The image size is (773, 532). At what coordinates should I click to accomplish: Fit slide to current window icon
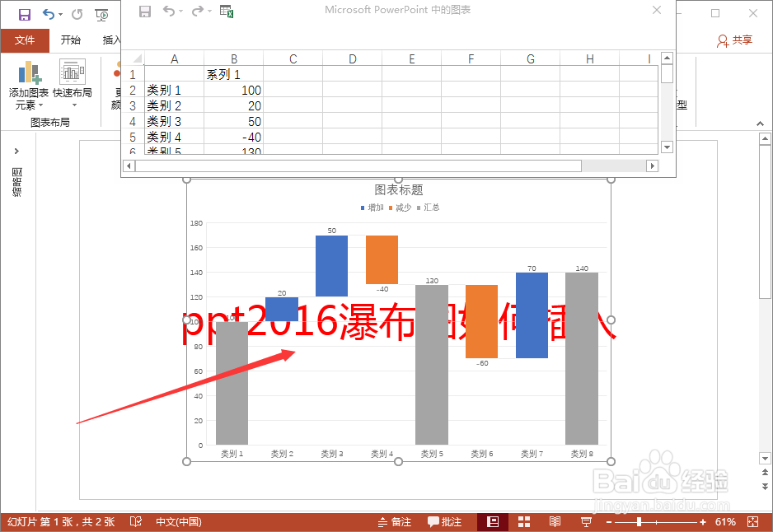(x=752, y=521)
